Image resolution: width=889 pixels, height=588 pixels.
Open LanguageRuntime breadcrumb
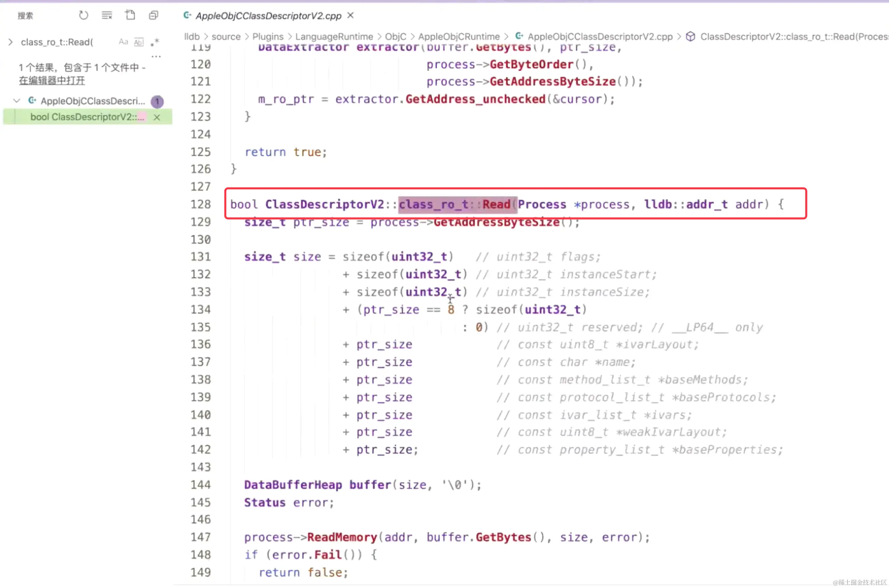[334, 37]
